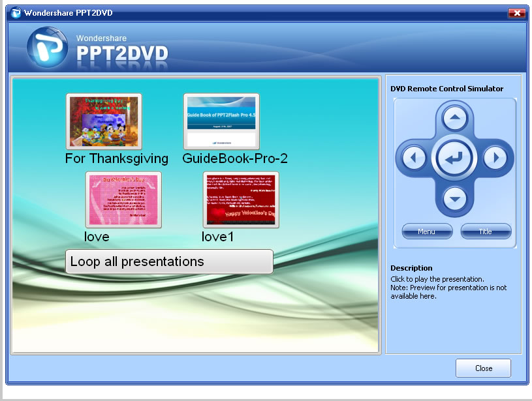Close the window using the red X button
This screenshot has height=401, width=532.
pos(517,12)
